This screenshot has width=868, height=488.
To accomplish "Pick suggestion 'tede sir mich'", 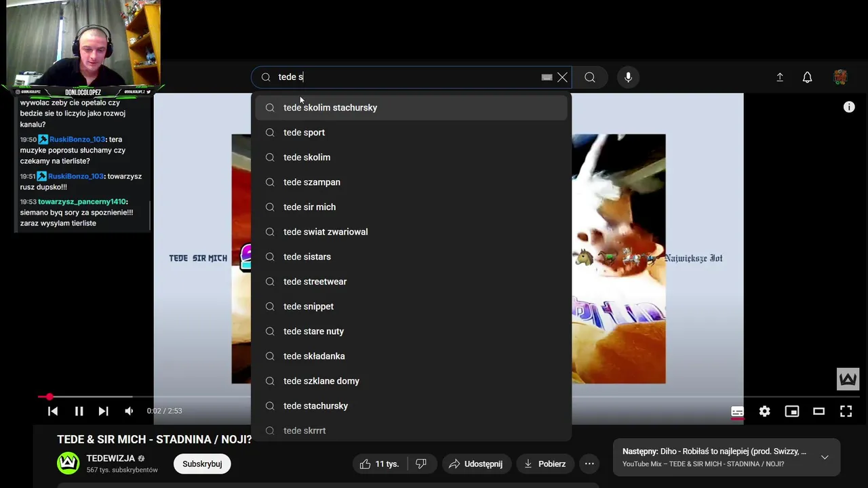I will click(411, 207).
